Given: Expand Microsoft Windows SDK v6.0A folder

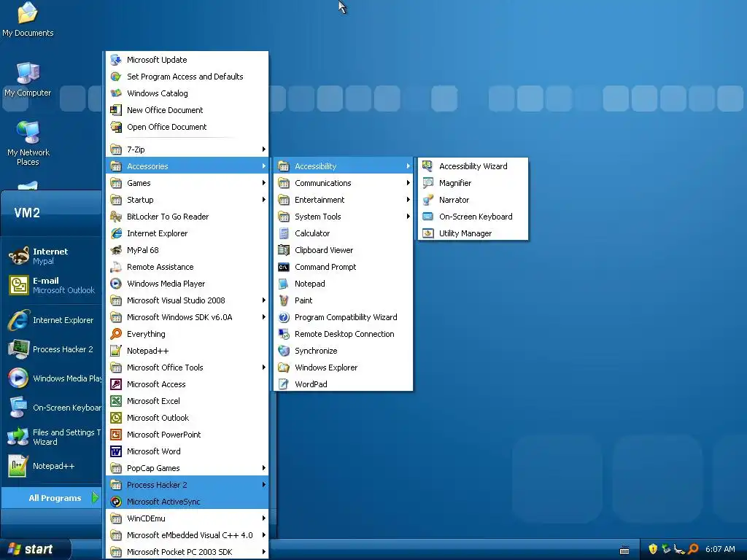Looking at the screenshot, I should (187, 317).
